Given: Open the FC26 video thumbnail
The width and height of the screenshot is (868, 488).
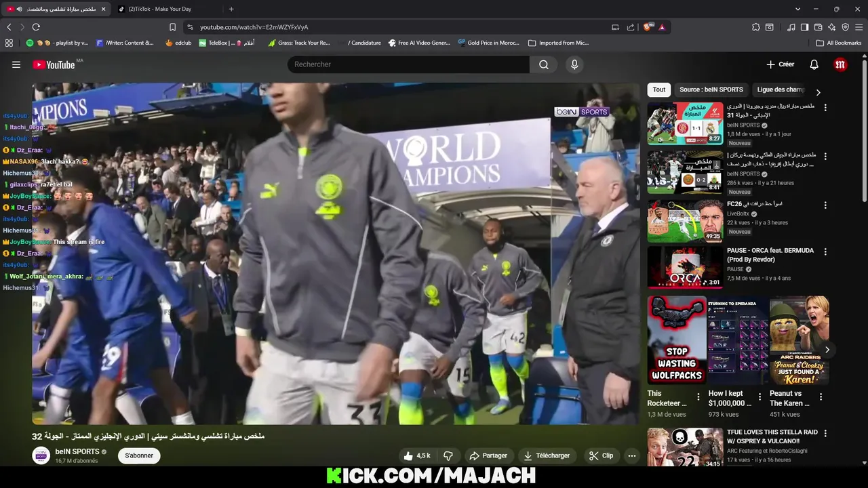Looking at the screenshot, I should coord(685,221).
